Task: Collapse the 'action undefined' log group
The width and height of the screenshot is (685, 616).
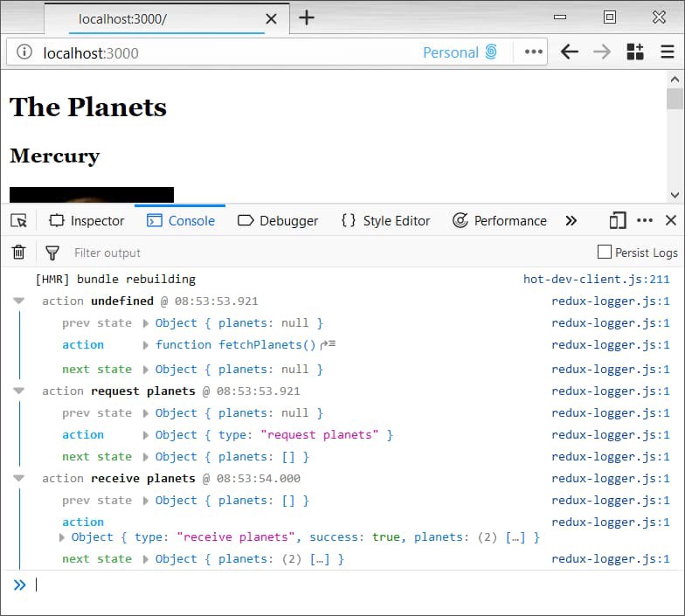Action: pyautogui.click(x=19, y=301)
